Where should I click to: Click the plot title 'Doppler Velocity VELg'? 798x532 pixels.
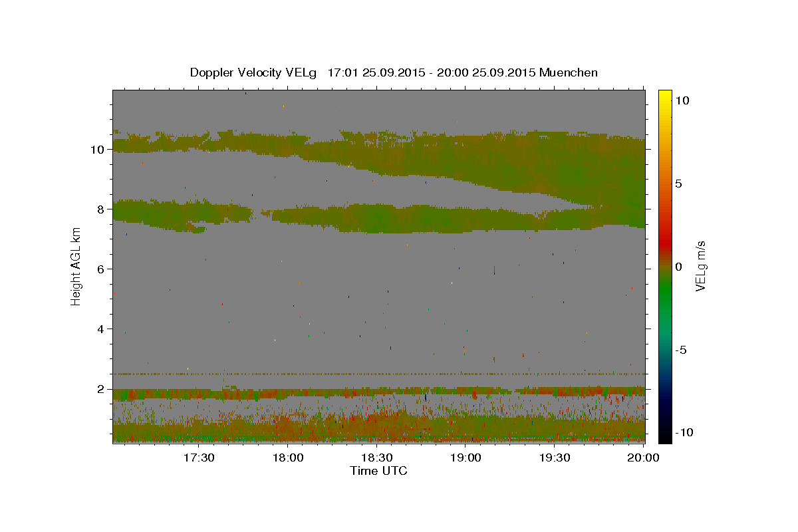[254, 72]
